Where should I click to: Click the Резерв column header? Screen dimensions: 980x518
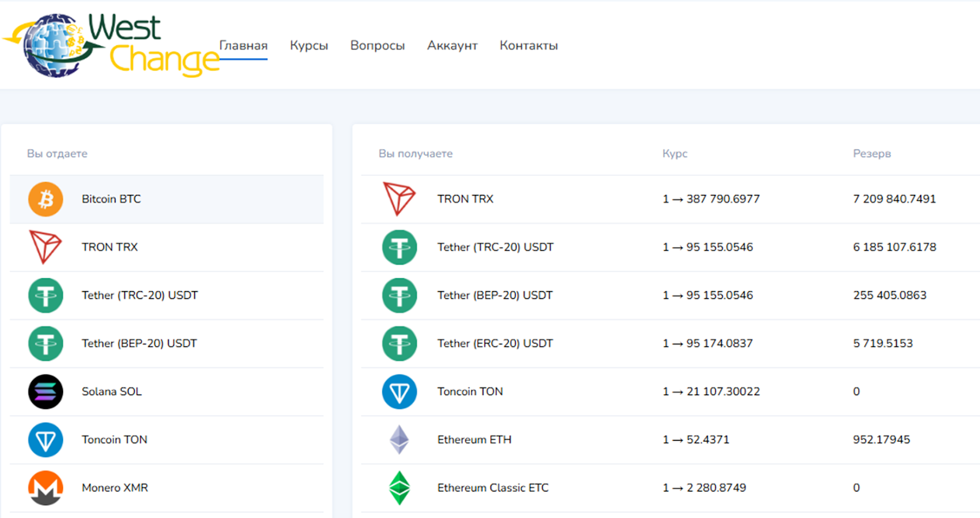click(872, 154)
